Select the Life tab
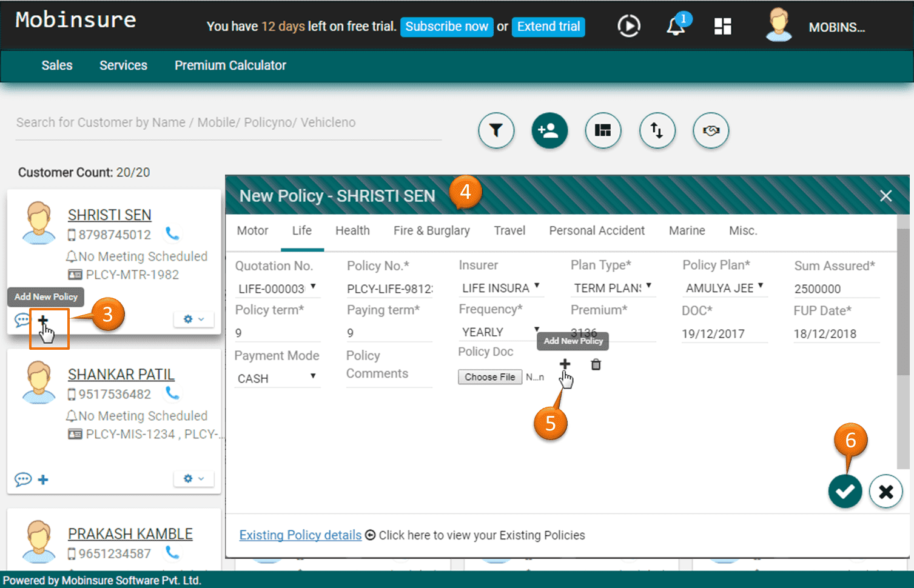The height and width of the screenshot is (588, 914). coord(302,230)
